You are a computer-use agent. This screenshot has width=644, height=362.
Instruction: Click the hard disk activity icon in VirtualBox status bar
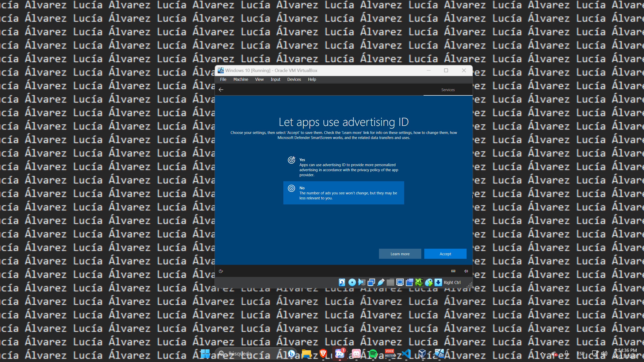coord(342,282)
